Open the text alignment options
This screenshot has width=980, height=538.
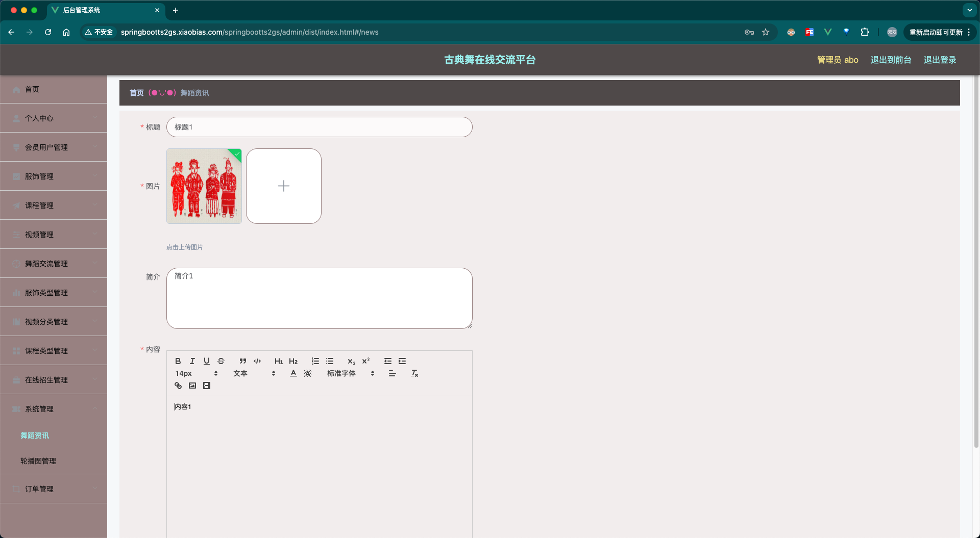[393, 373]
